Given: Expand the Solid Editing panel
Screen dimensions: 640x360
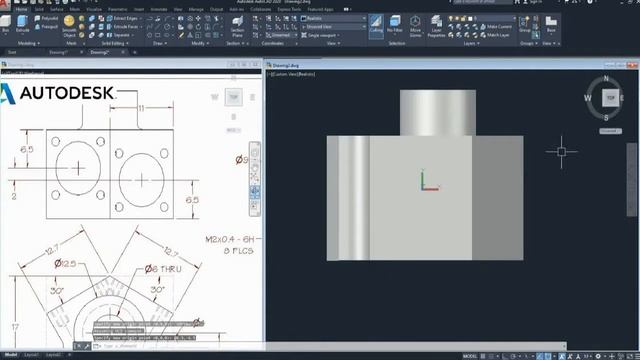Looking at the screenshot, I should pos(115,43).
